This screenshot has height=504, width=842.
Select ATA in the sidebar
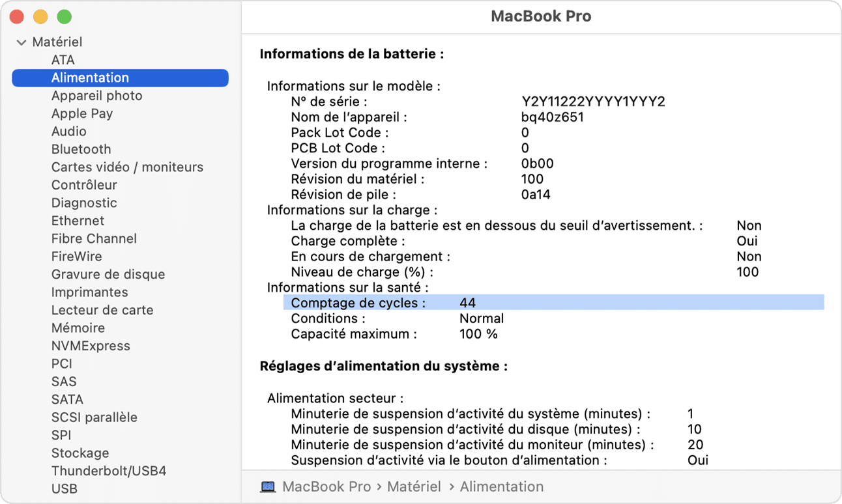click(63, 60)
